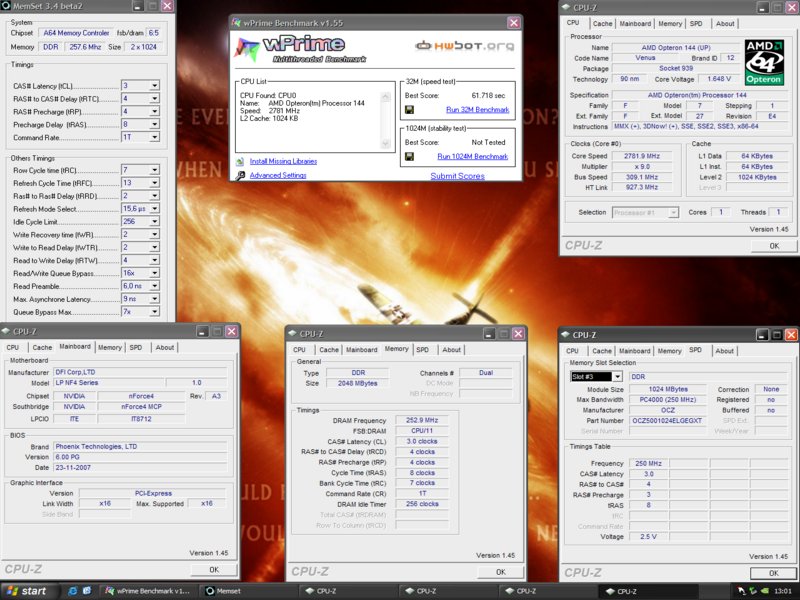
Task: Select the SPD tab in Memory CPU-Z window
Action: click(422, 350)
